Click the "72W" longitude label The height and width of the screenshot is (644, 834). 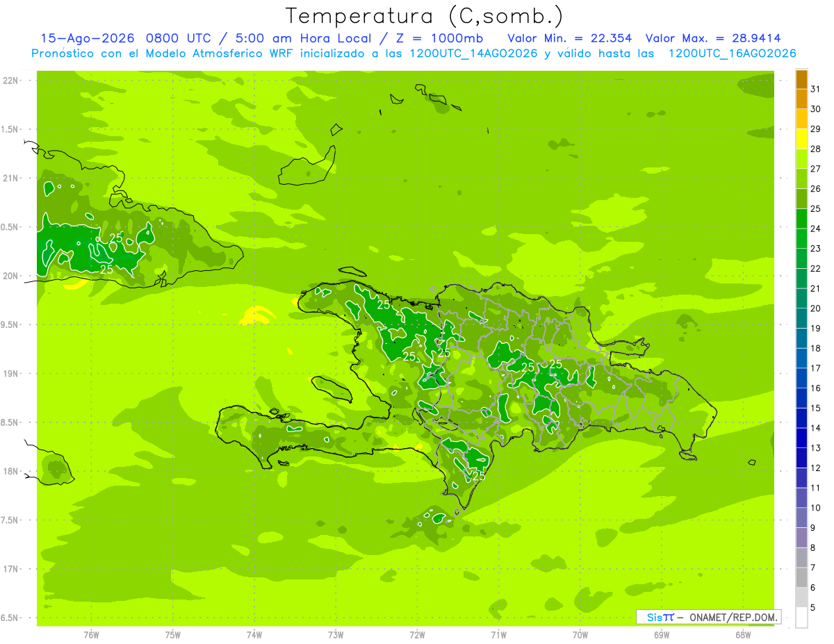(418, 635)
